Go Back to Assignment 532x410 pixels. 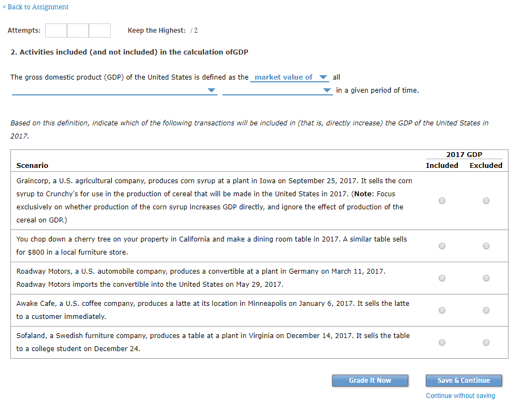tap(37, 7)
